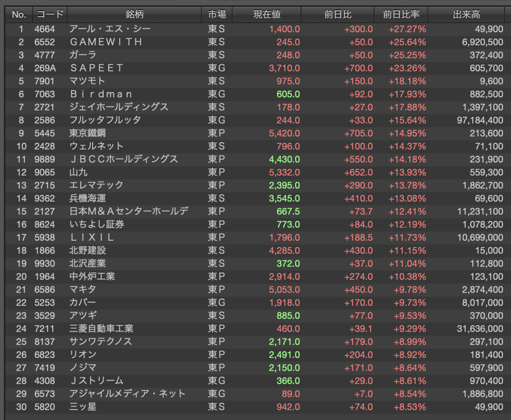Select the 山九 stock name
Image resolution: width=511 pixels, height=420 pixels.
click(78, 172)
